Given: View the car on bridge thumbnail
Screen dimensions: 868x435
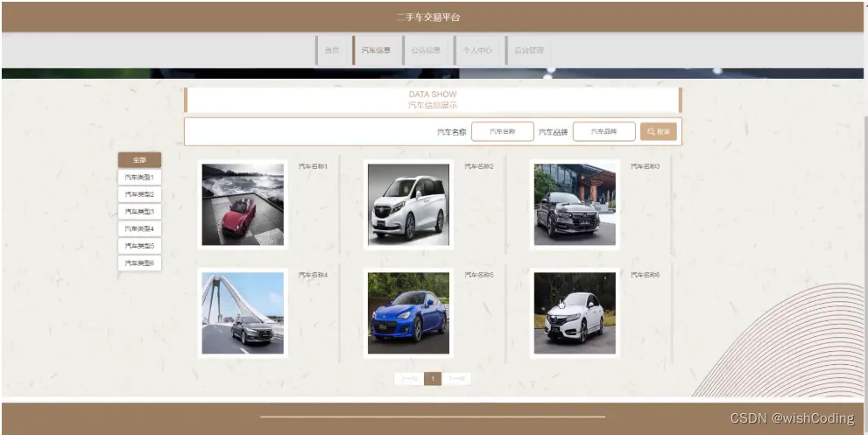Looking at the screenshot, I should click(243, 313).
